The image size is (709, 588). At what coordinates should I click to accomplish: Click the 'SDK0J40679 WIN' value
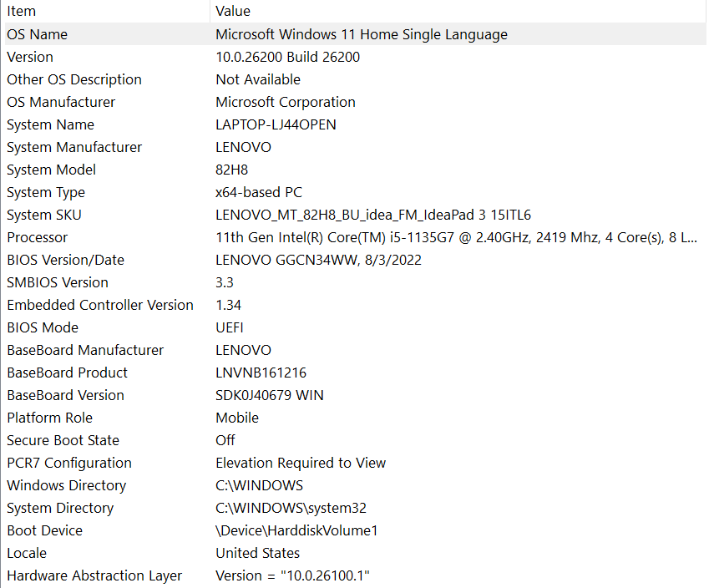pos(270,396)
